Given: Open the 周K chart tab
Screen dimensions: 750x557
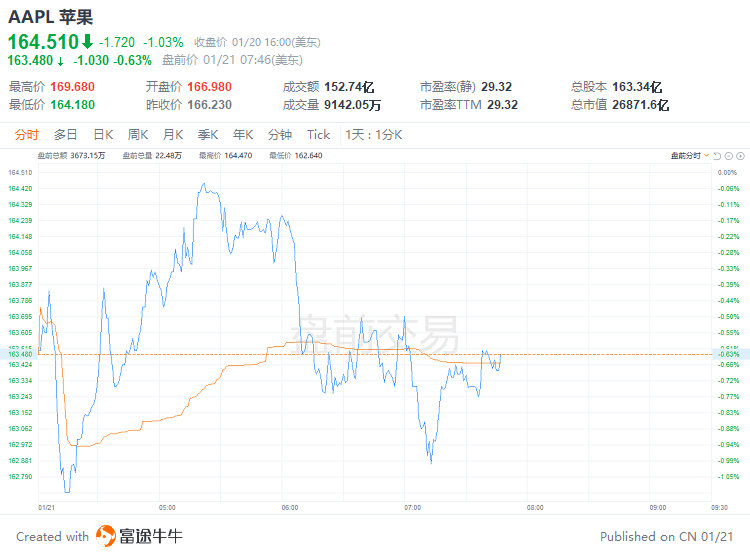Looking at the screenshot, I should [x=138, y=135].
